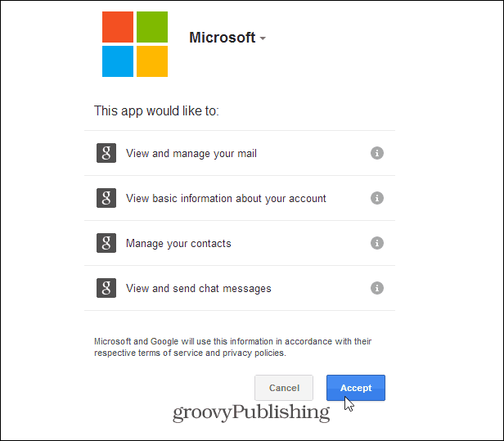
Task: Open info for View and manage your mail
Action: click(x=377, y=153)
